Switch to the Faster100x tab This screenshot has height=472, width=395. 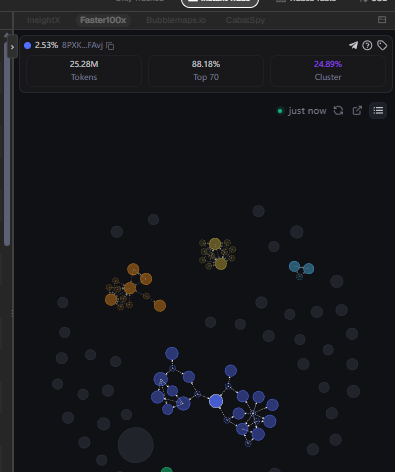click(103, 20)
